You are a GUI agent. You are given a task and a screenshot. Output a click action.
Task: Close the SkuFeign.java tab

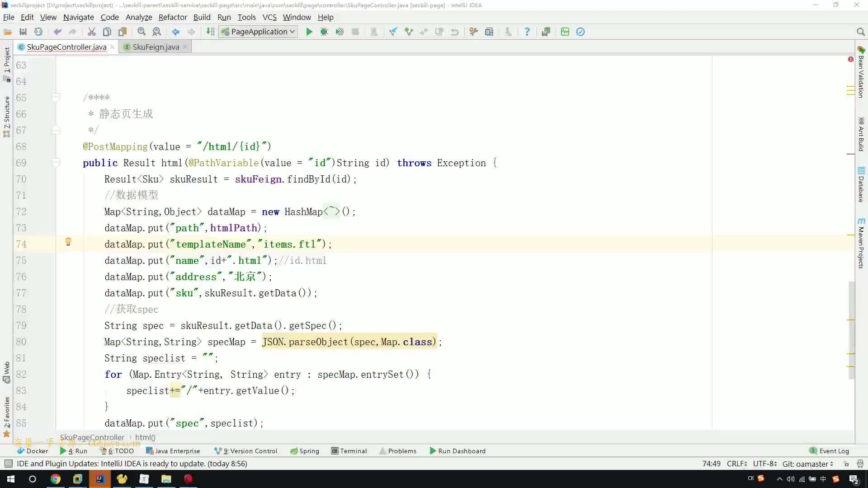[185, 47]
